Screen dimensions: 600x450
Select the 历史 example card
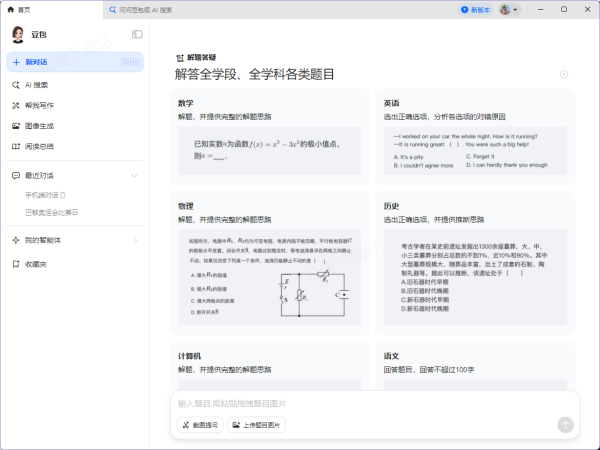475,264
